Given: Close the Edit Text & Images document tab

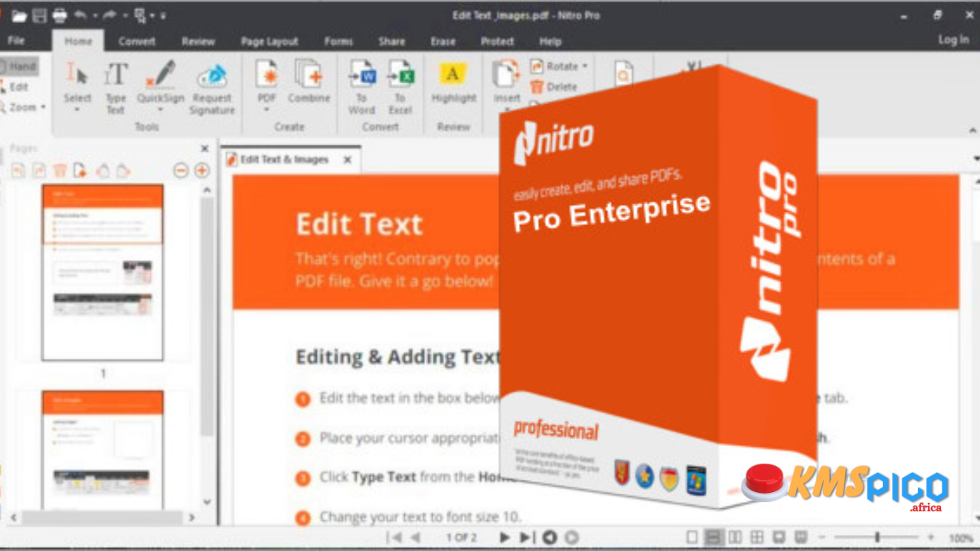Looking at the screenshot, I should tap(348, 160).
